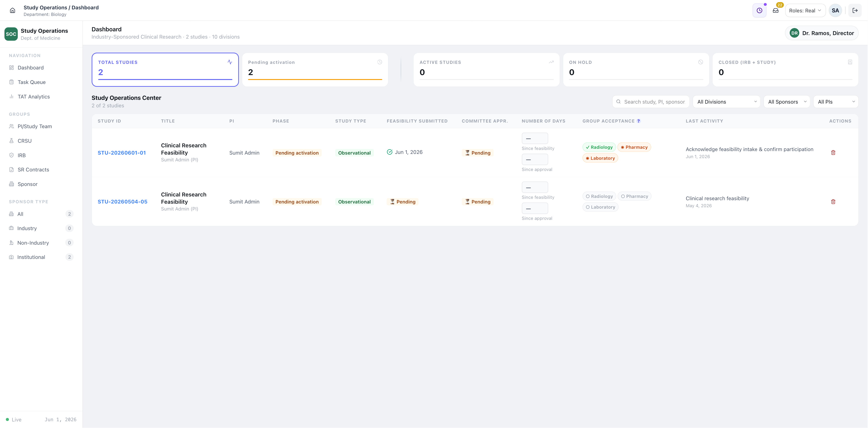
Task: Expand the All Sponsors filter
Action: pyautogui.click(x=786, y=102)
